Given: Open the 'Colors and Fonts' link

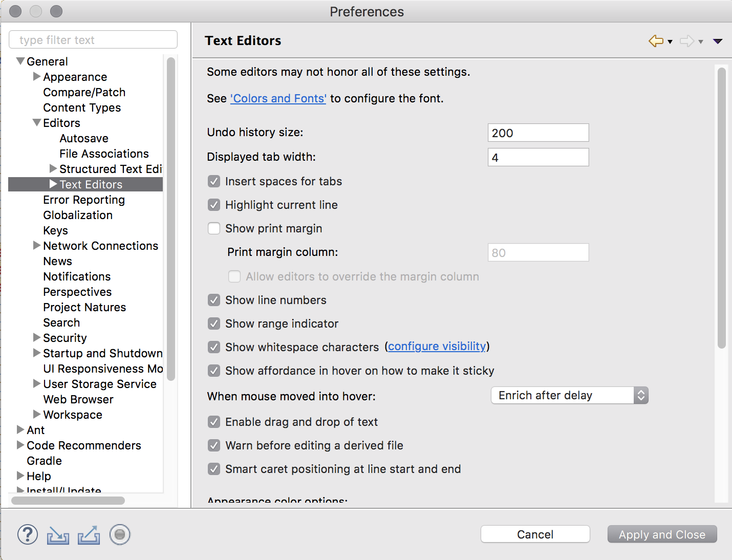Looking at the screenshot, I should pos(278,99).
